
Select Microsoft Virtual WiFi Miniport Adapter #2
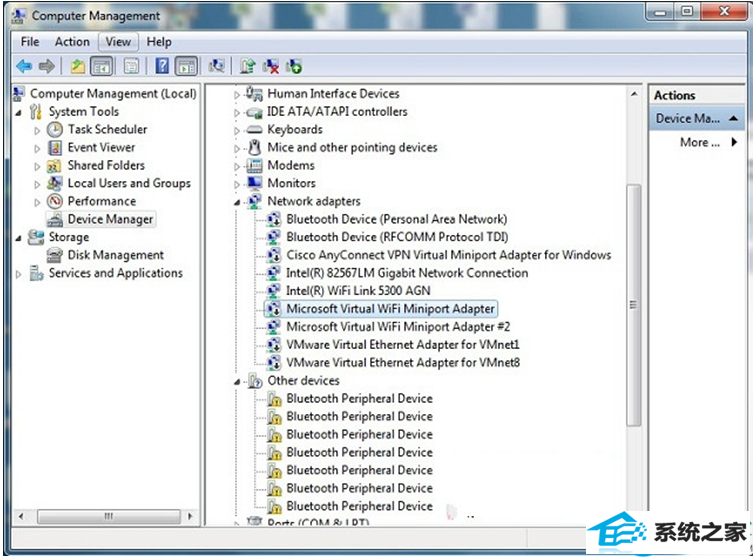398,326
